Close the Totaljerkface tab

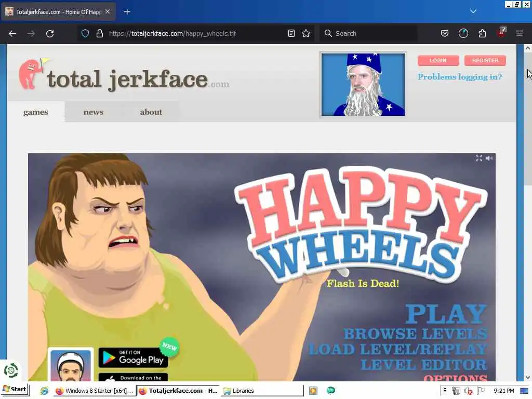108,11
